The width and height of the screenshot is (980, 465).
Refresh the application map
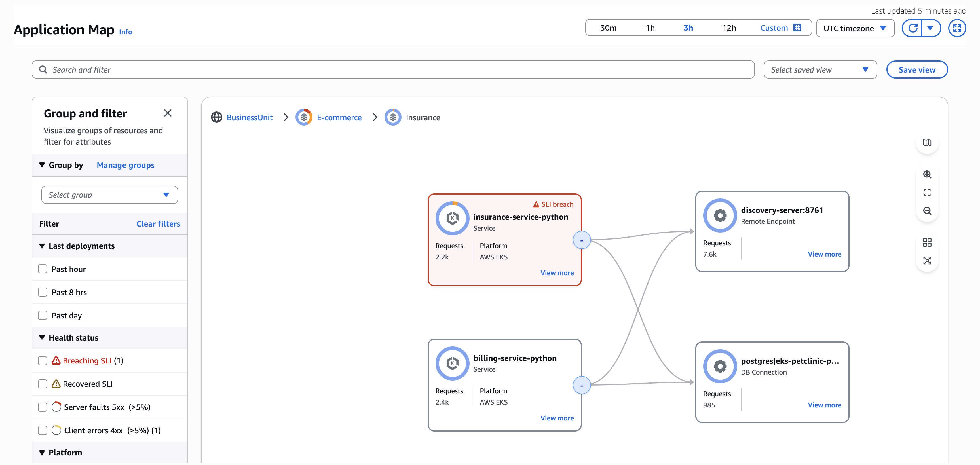pos(913,28)
